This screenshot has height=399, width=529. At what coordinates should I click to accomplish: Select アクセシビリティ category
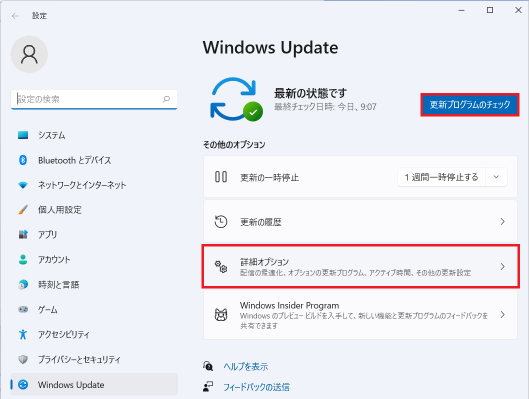click(x=94, y=334)
